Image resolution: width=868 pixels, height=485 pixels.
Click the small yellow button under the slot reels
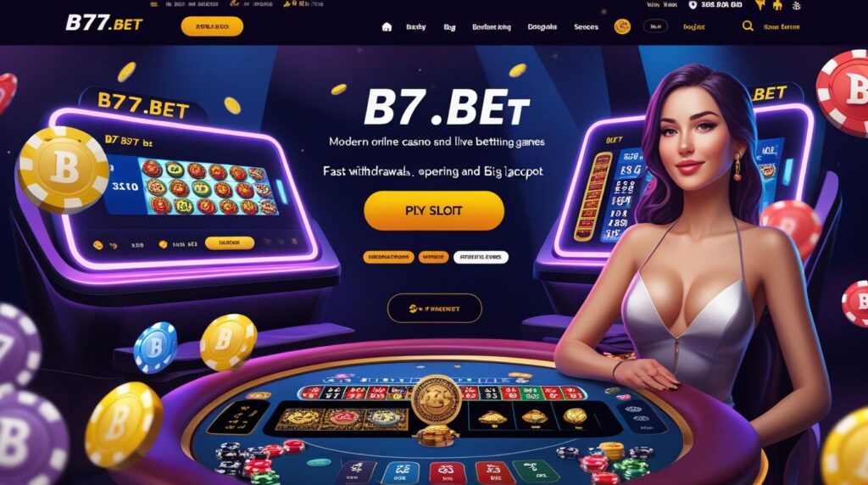(x=229, y=242)
